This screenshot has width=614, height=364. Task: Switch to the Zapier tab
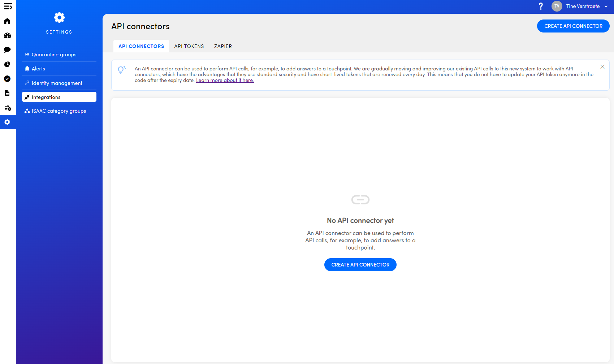coord(223,46)
